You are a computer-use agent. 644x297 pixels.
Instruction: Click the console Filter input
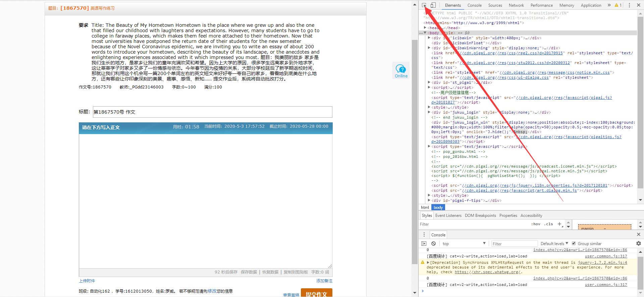pyautogui.click(x=514, y=244)
